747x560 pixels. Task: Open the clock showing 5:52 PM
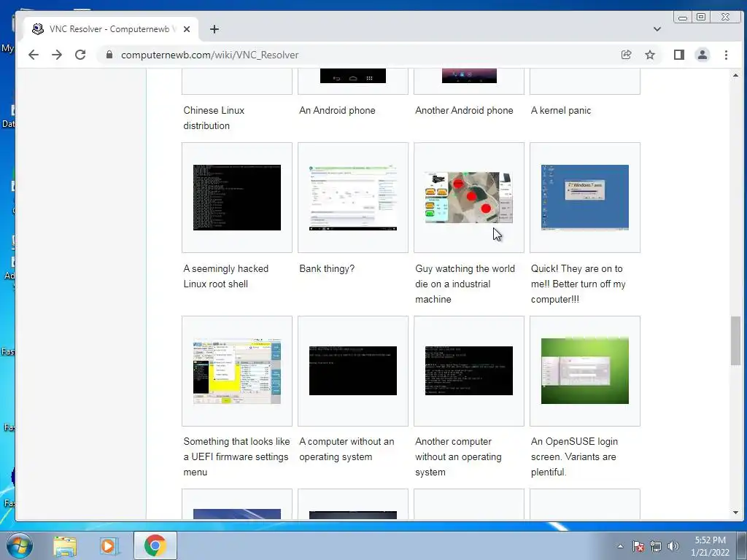click(x=710, y=546)
